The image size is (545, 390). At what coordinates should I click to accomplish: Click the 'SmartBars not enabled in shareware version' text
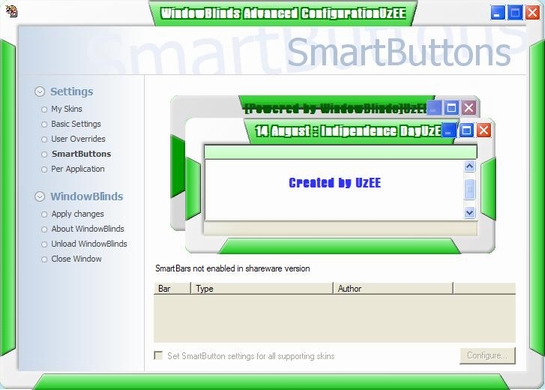tap(233, 269)
